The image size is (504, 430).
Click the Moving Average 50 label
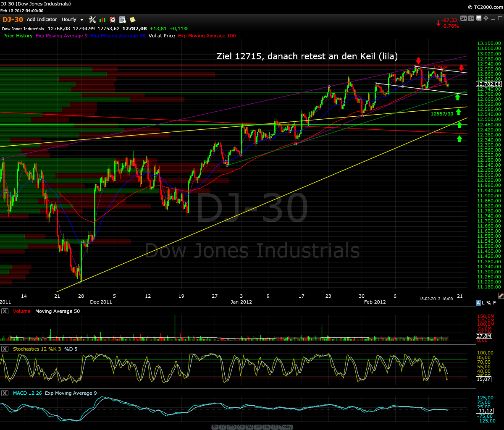pyautogui.click(x=58, y=312)
